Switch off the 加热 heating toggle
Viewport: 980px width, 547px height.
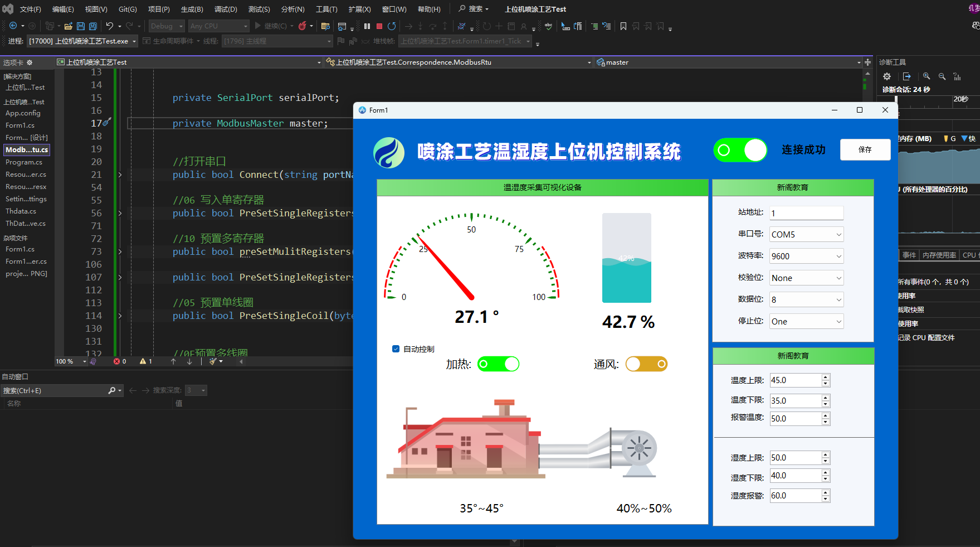pyautogui.click(x=498, y=364)
